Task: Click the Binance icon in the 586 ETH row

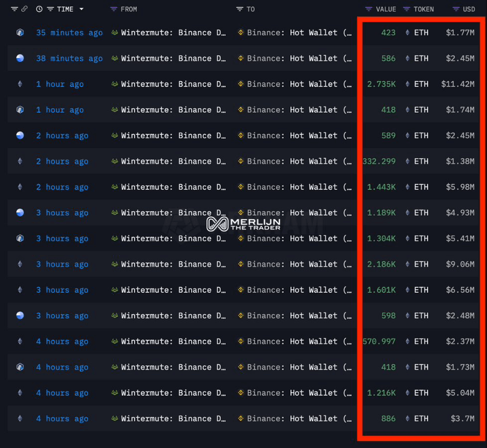Action: click(240, 58)
